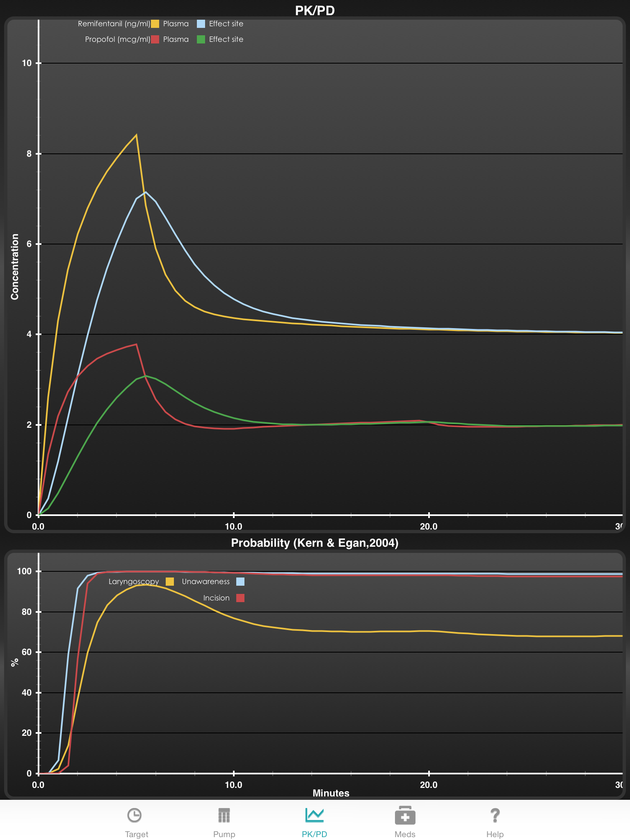Click the '10' tick on concentration axis
Image resolution: width=630 pixels, height=840 pixels.
coord(27,63)
